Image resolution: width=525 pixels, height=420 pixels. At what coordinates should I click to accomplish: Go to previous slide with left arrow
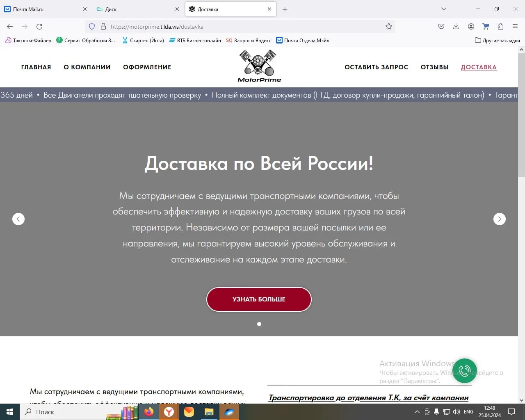coord(18,219)
